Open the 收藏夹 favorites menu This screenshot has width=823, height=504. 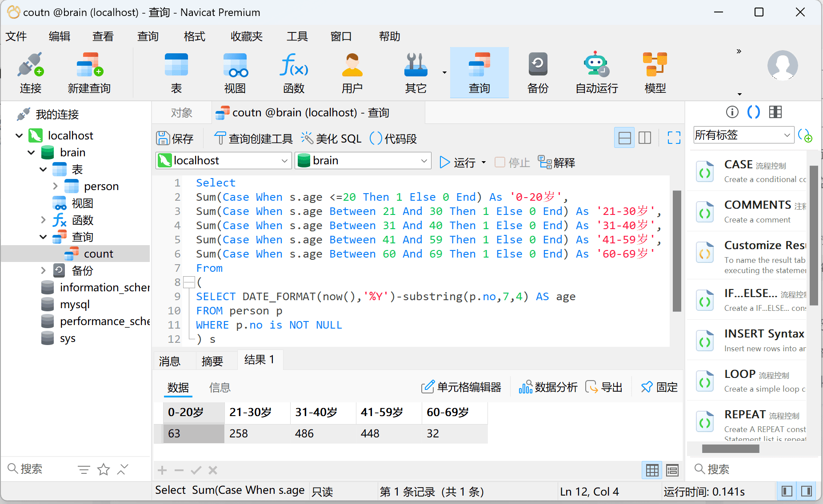247,36
